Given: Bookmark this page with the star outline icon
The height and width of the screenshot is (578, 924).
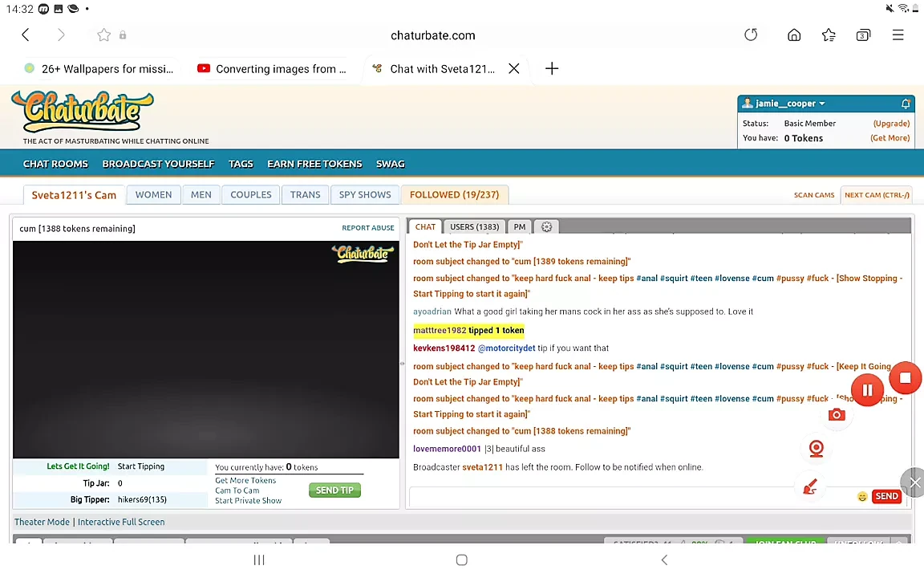Looking at the screenshot, I should [x=103, y=35].
